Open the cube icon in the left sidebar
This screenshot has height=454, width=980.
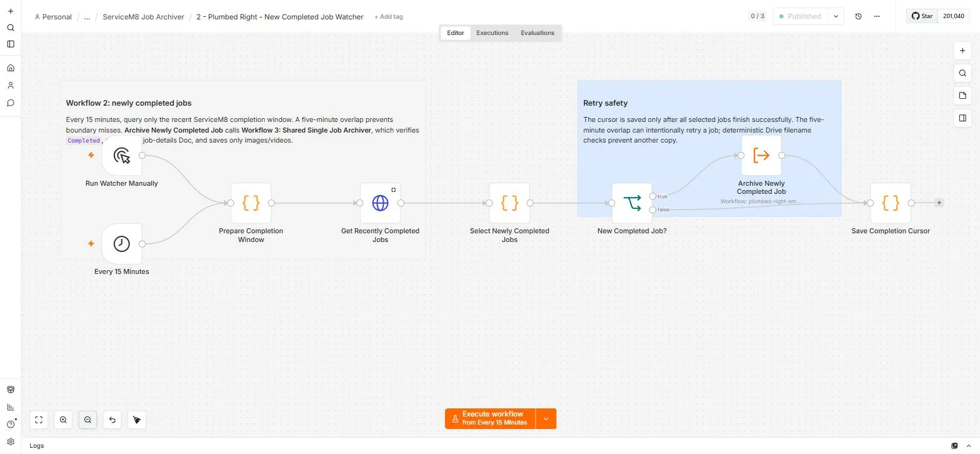[x=11, y=389]
